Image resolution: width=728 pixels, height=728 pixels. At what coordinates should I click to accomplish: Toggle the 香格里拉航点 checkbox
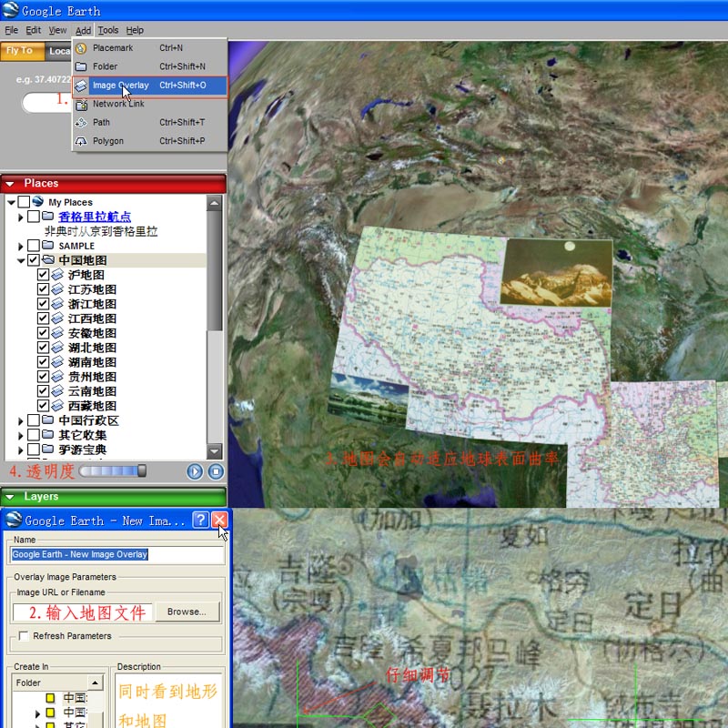(x=34, y=217)
